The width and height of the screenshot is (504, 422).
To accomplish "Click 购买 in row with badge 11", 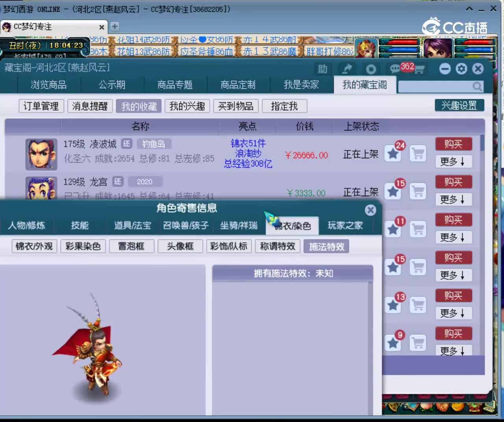I will click(453, 220).
